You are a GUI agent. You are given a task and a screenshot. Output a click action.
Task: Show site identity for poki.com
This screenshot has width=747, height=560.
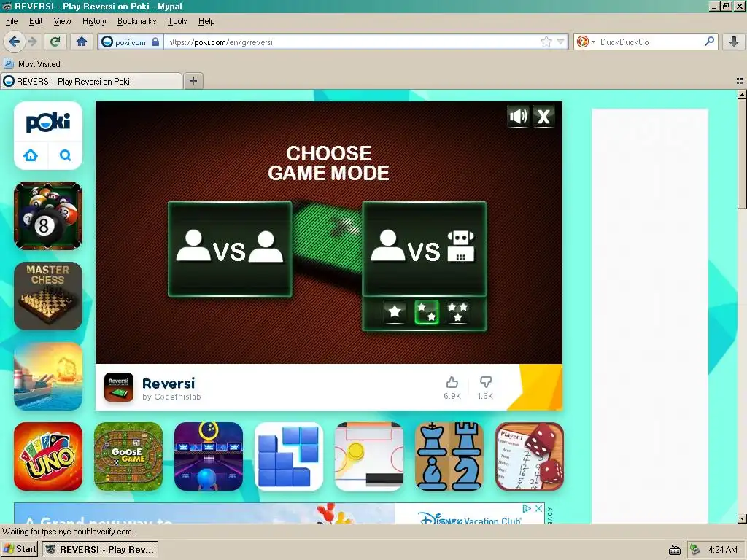pyautogui.click(x=131, y=42)
